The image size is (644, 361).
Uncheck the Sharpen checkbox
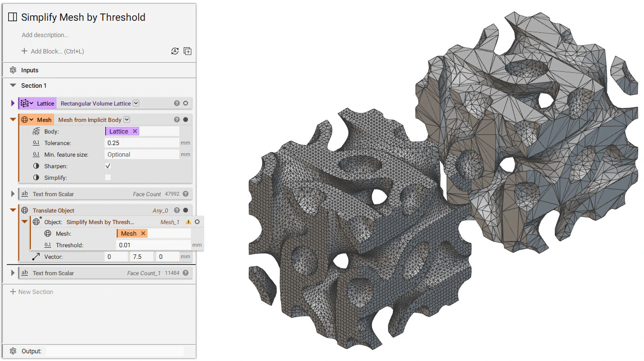108,166
